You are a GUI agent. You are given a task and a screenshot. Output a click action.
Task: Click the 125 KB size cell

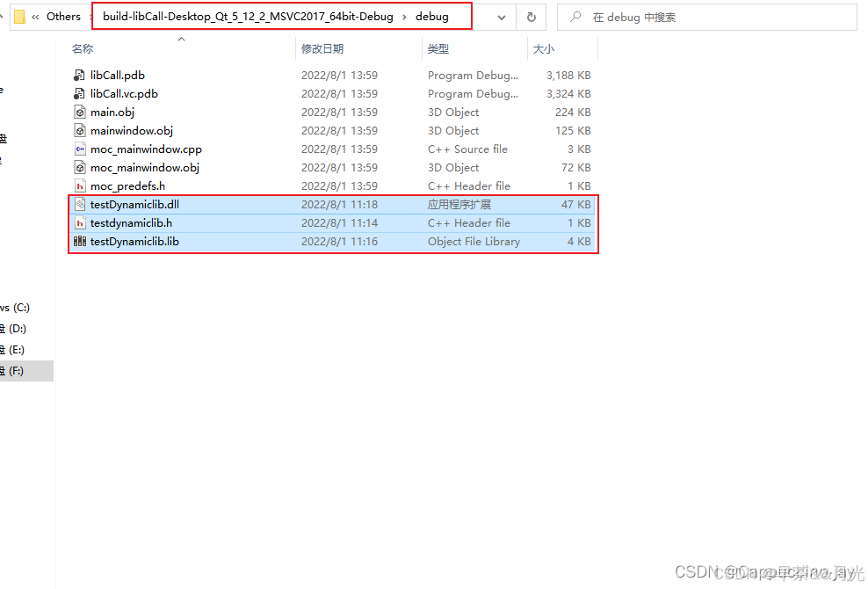[x=573, y=131]
